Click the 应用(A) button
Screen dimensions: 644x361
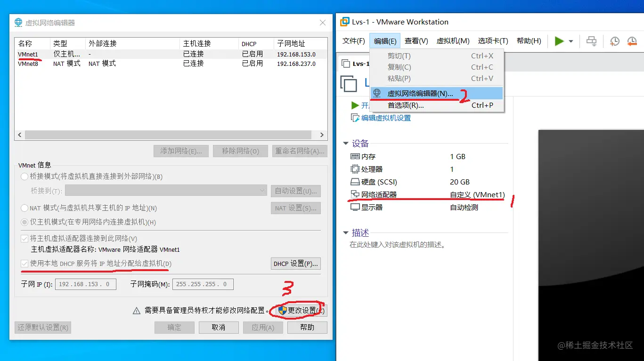263,327
